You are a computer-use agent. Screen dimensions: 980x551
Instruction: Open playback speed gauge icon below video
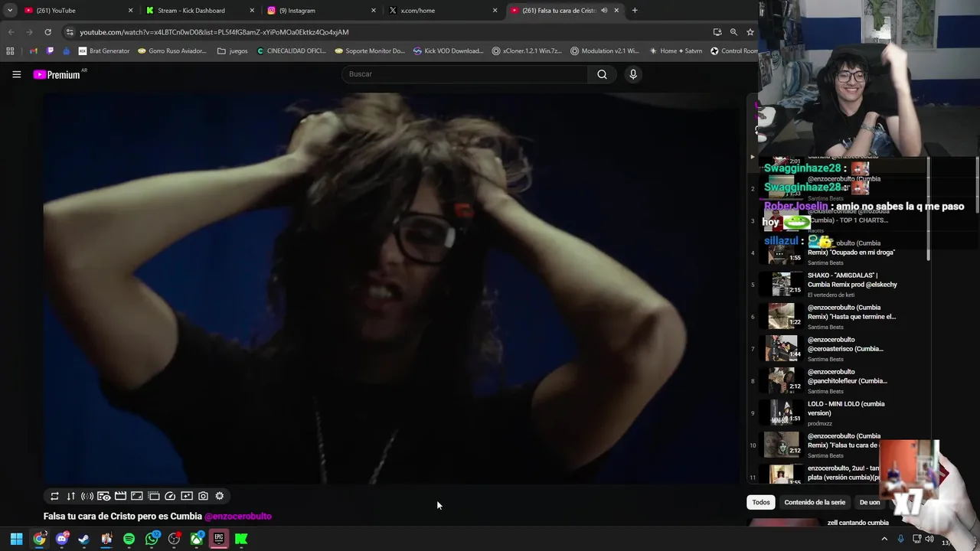coord(170,496)
